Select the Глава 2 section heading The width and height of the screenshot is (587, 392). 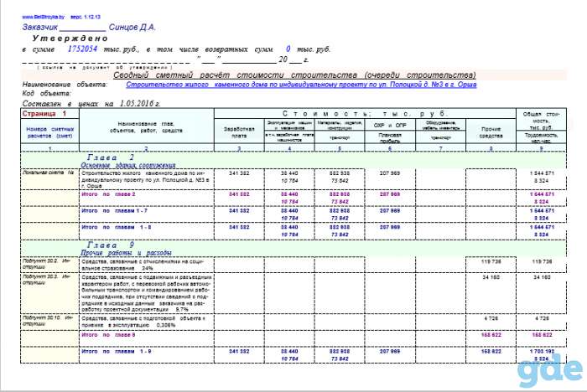point(110,157)
